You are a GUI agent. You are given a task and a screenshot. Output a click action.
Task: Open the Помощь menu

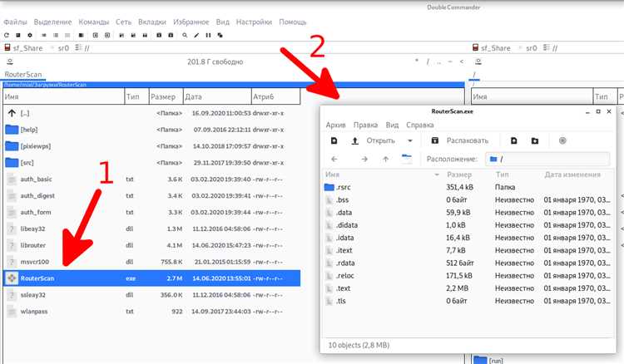point(293,22)
